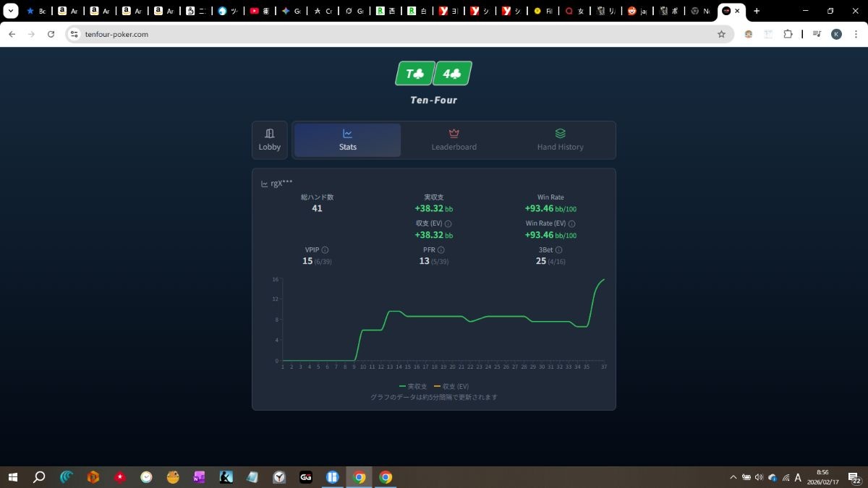Open GG Poker from the taskbar
Viewport: 868px width, 488px height.
click(x=306, y=477)
